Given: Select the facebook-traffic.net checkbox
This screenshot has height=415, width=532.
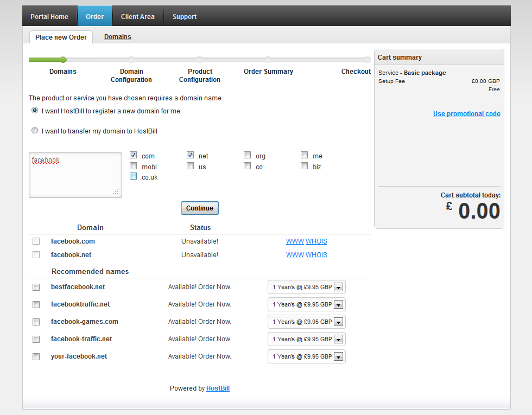Looking at the screenshot, I should [x=36, y=339].
